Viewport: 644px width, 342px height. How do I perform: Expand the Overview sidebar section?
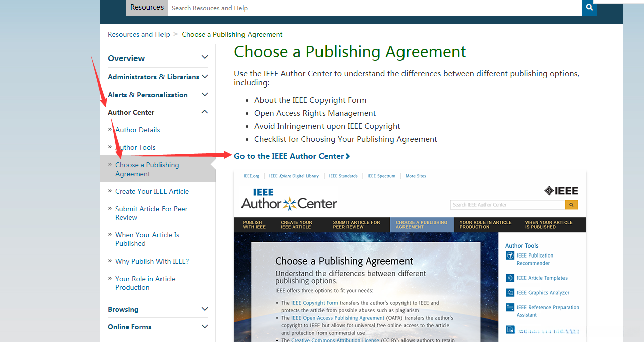click(157, 58)
